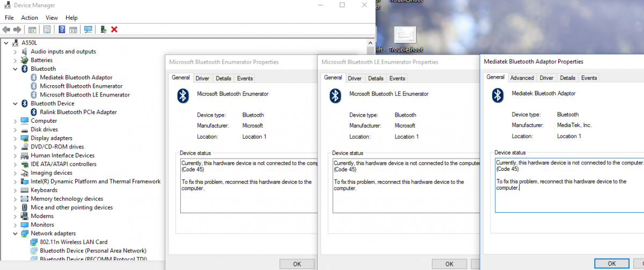Open the Action menu

coord(30,18)
